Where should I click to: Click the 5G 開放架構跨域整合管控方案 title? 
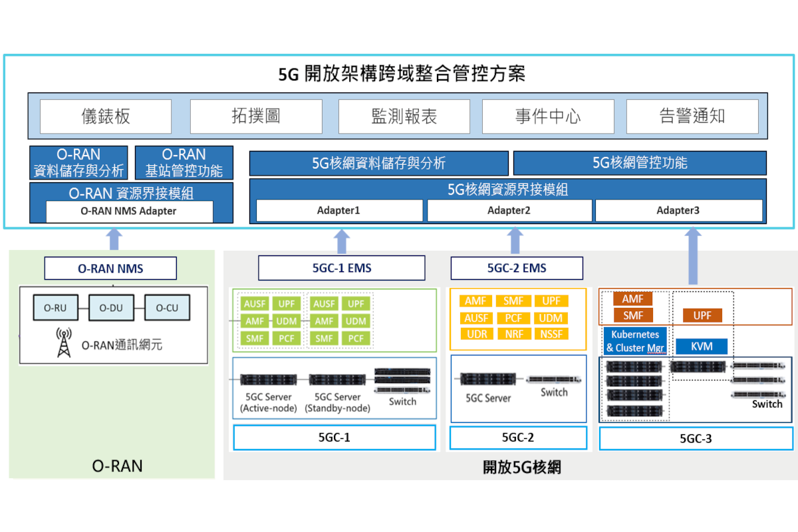[402, 73]
